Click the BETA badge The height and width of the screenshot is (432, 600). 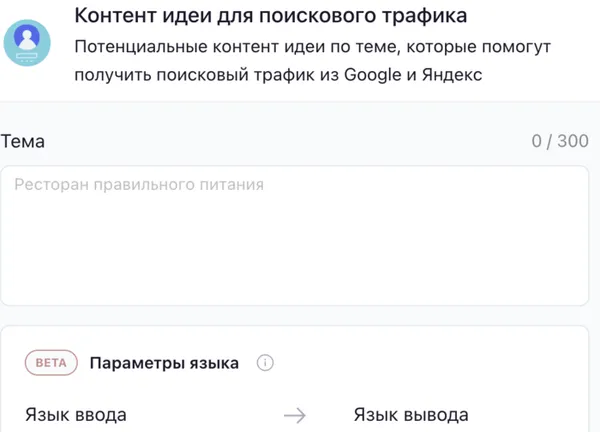click(51, 363)
